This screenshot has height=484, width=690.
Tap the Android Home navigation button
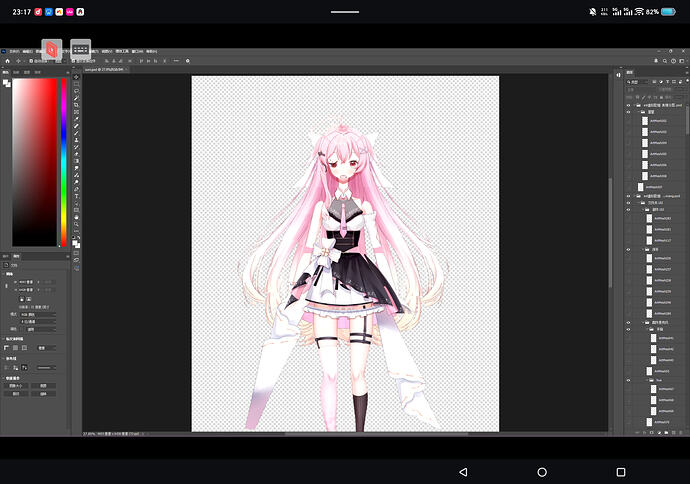[x=542, y=472]
